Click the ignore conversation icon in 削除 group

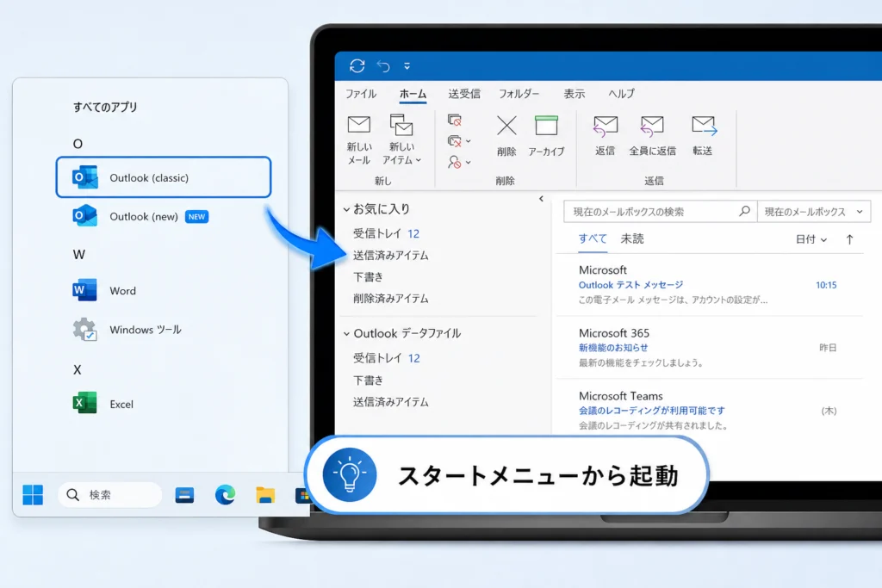click(x=455, y=121)
